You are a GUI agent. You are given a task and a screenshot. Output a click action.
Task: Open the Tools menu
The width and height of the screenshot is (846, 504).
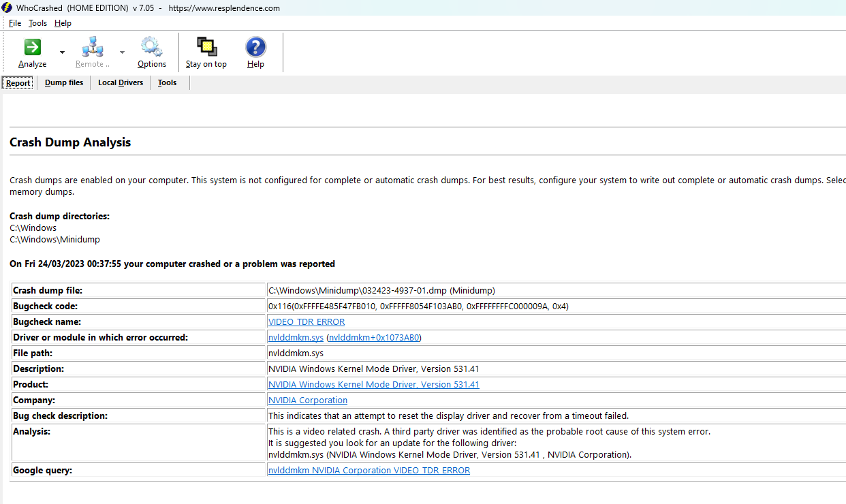point(38,23)
